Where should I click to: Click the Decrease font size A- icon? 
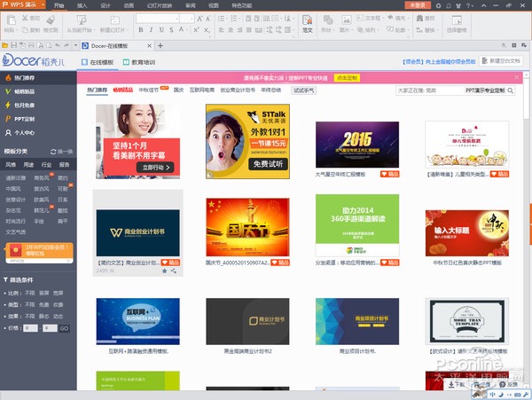point(208,19)
